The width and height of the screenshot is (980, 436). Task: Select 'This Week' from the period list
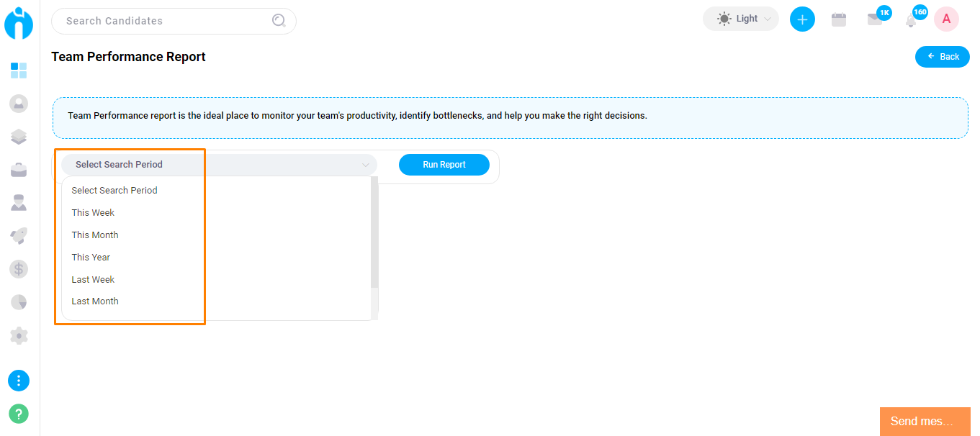(x=216, y=213)
